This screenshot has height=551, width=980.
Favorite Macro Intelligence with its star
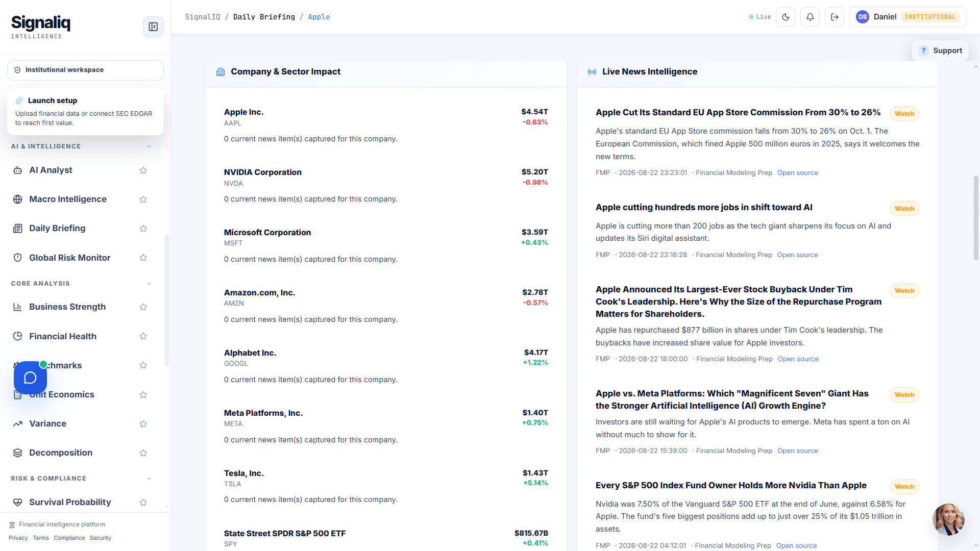point(143,199)
